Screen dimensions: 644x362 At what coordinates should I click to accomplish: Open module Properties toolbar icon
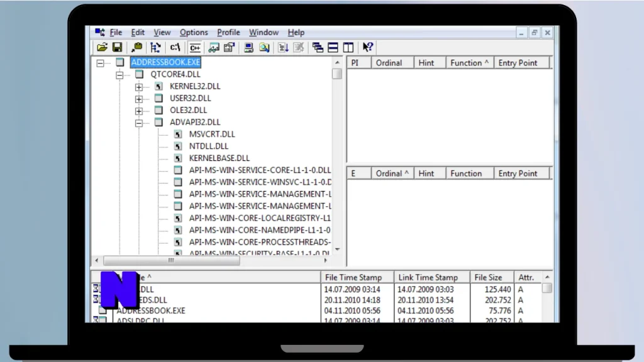[x=229, y=47]
